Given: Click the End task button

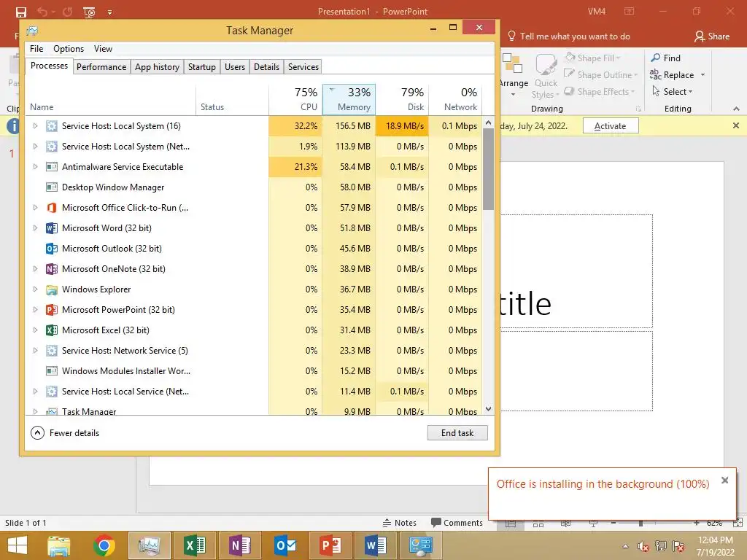Looking at the screenshot, I should tap(457, 433).
